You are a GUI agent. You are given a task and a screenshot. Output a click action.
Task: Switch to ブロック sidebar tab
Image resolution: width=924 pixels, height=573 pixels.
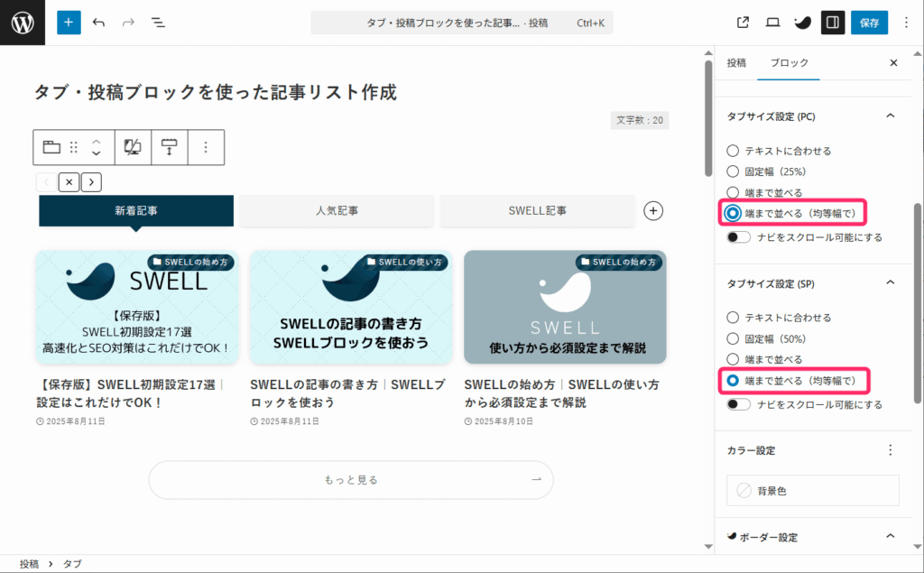[789, 62]
